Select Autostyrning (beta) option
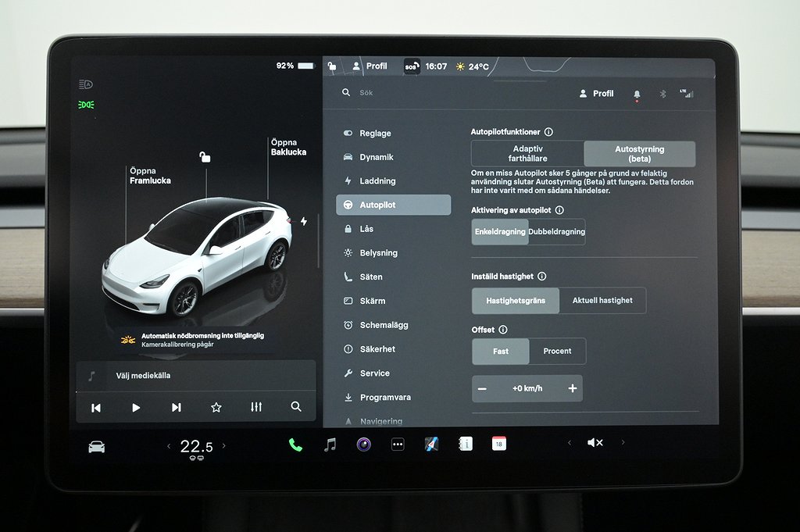 pyautogui.click(x=639, y=154)
